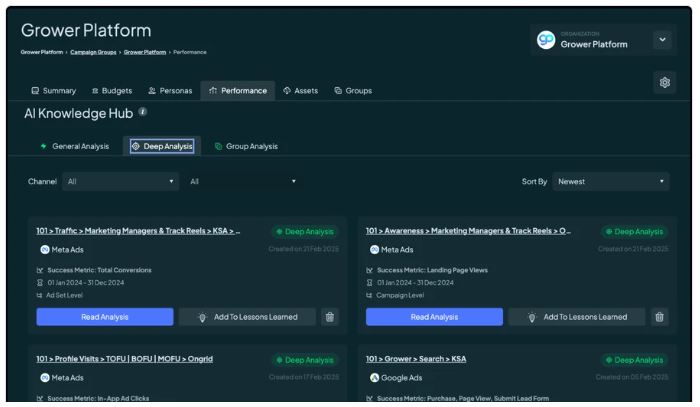Click the General Analysis lightning icon
Viewport: 700px width, 407px height.
pos(43,146)
